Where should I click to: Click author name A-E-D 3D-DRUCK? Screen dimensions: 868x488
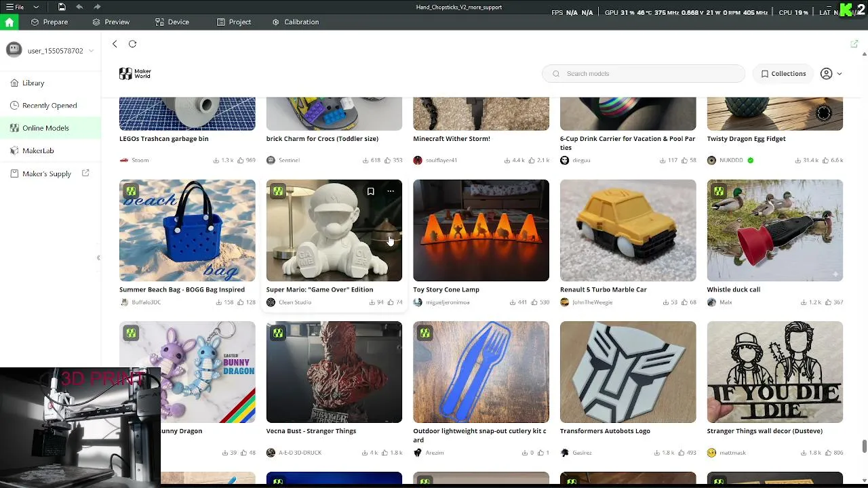[300, 453]
